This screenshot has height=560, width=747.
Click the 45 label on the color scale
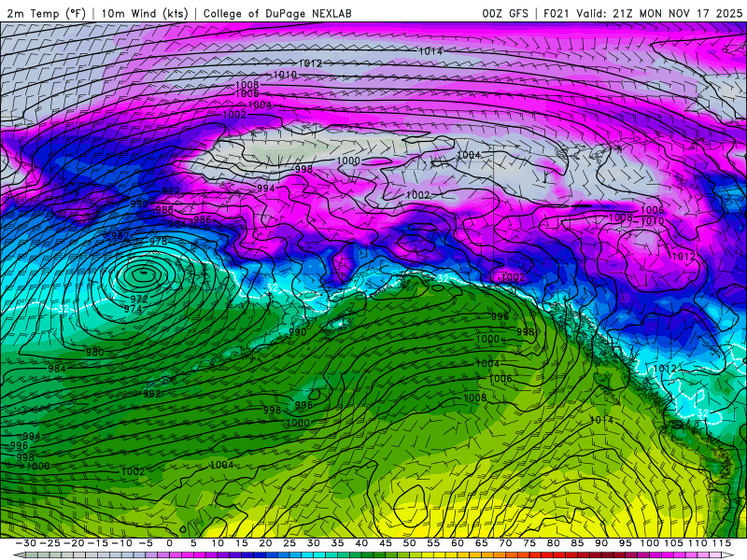click(385, 543)
